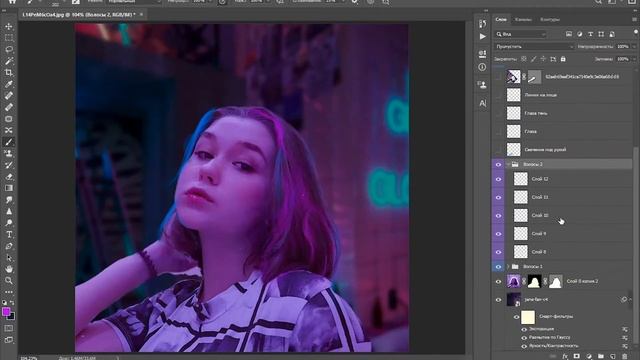Hide the Слой 9 layer
Image resolution: width=640 pixels, height=360 pixels.
click(x=498, y=234)
